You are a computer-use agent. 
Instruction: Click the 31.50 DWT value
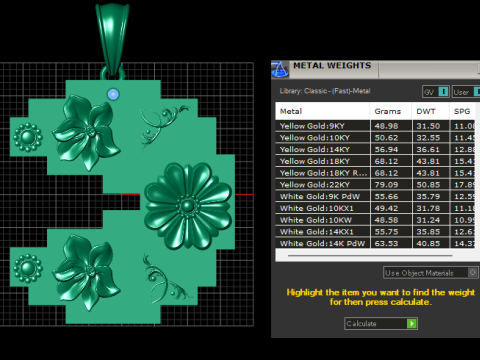coord(428,126)
